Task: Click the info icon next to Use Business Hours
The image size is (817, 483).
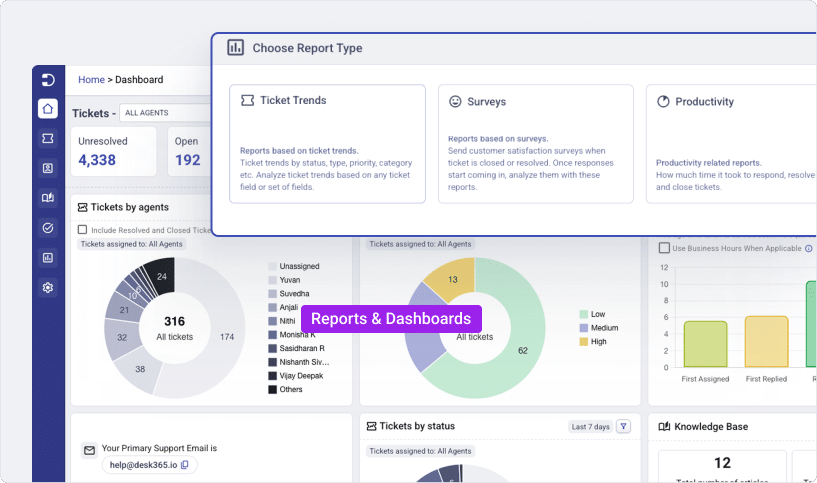Action: point(809,249)
